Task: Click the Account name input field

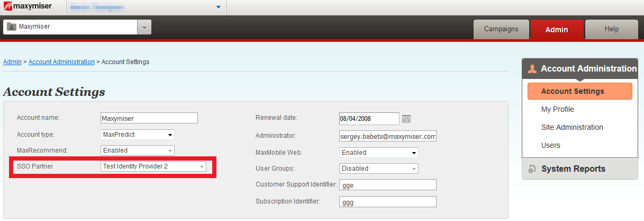Action: pyautogui.click(x=149, y=118)
